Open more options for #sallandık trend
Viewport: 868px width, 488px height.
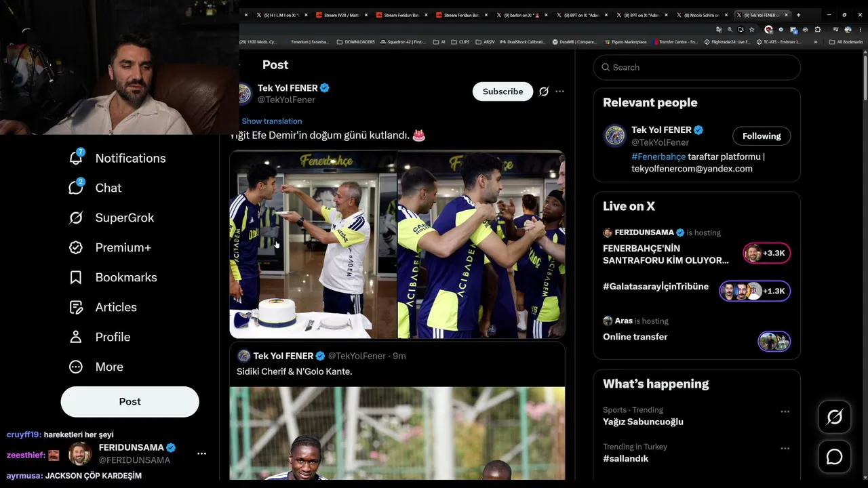(785, 448)
